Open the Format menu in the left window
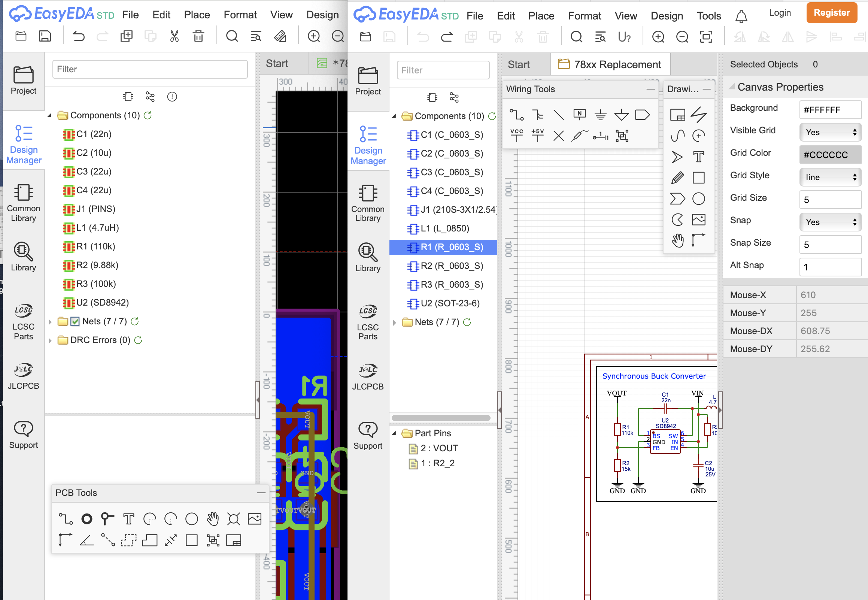The width and height of the screenshot is (868, 600). (240, 15)
